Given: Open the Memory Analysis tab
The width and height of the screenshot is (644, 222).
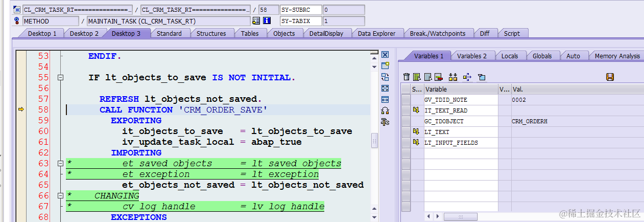Looking at the screenshot, I should coord(617,56).
